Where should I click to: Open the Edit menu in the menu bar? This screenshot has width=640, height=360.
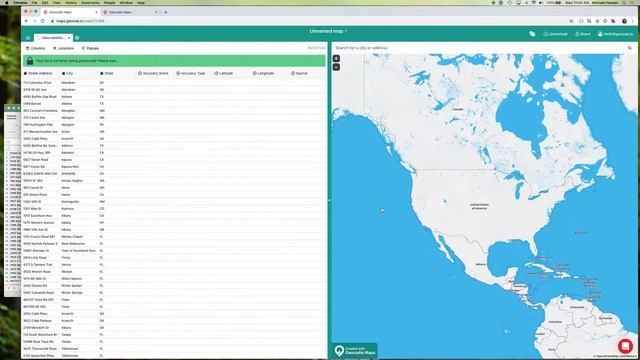point(45,2)
